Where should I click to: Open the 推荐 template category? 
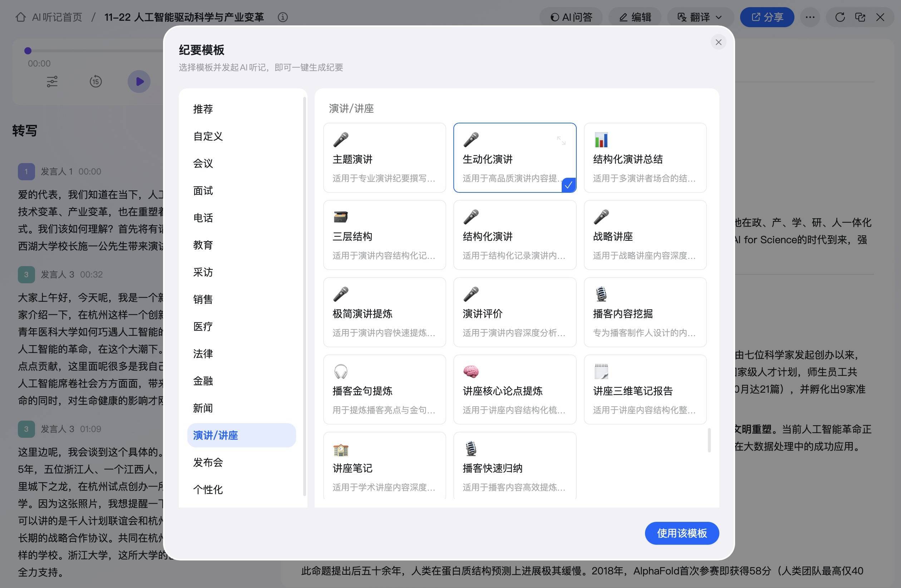(x=203, y=109)
